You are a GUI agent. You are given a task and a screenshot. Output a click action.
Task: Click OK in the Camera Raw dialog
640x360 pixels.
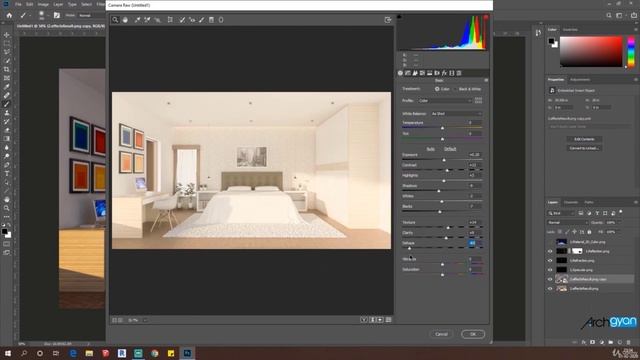click(473, 334)
